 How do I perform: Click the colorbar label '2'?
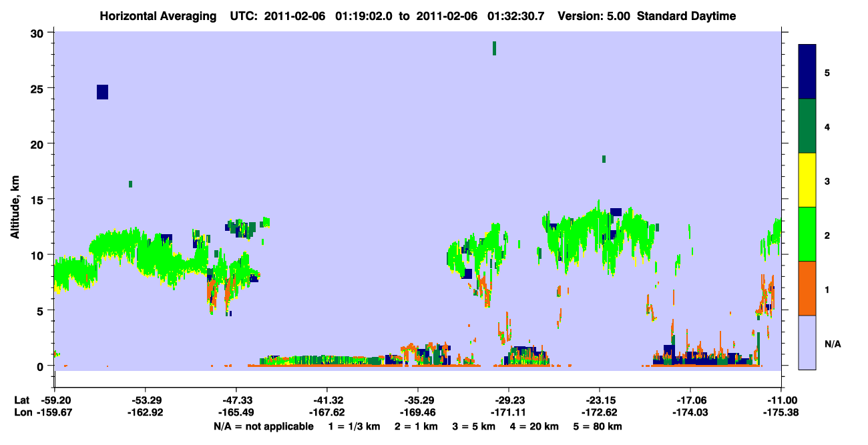coord(827,234)
